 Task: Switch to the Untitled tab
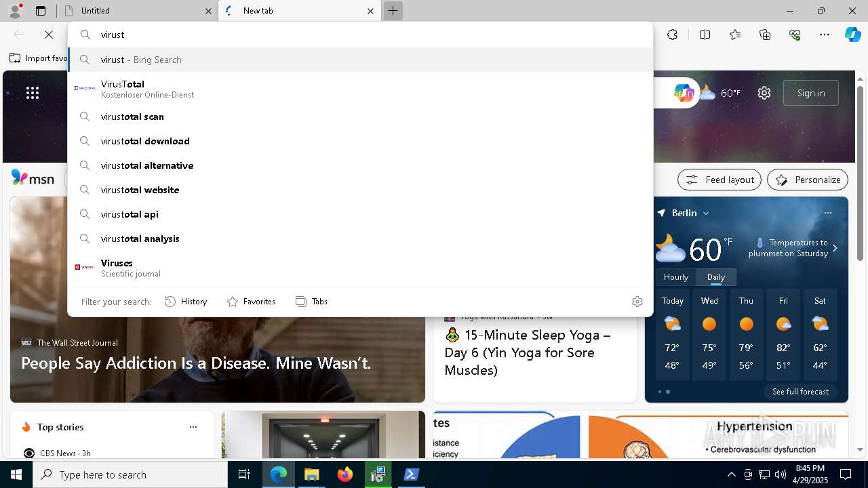click(136, 11)
